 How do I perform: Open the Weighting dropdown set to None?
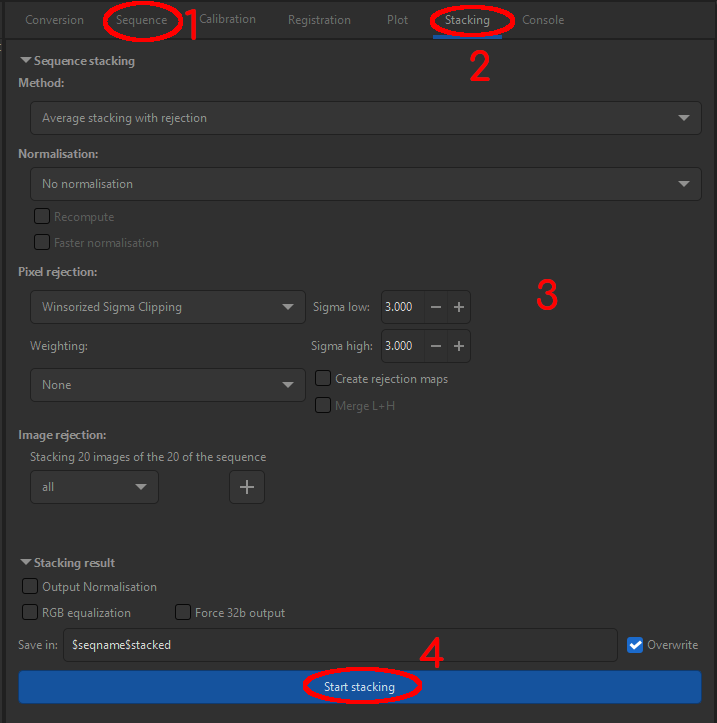[168, 385]
